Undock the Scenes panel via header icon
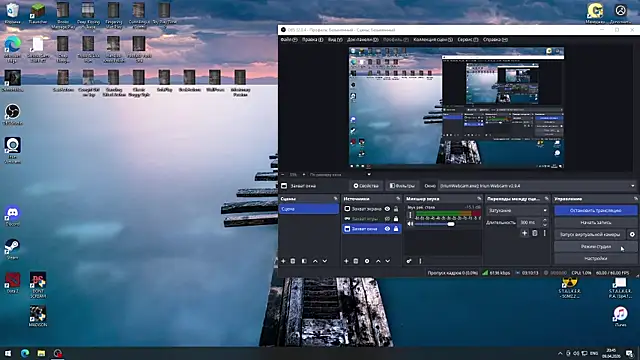 pyautogui.click(x=336, y=199)
